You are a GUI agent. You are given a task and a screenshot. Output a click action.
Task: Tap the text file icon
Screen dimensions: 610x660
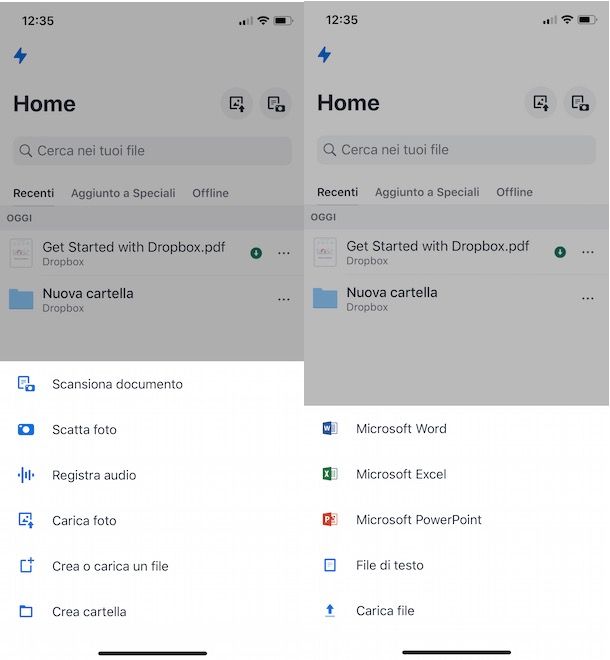(x=330, y=565)
